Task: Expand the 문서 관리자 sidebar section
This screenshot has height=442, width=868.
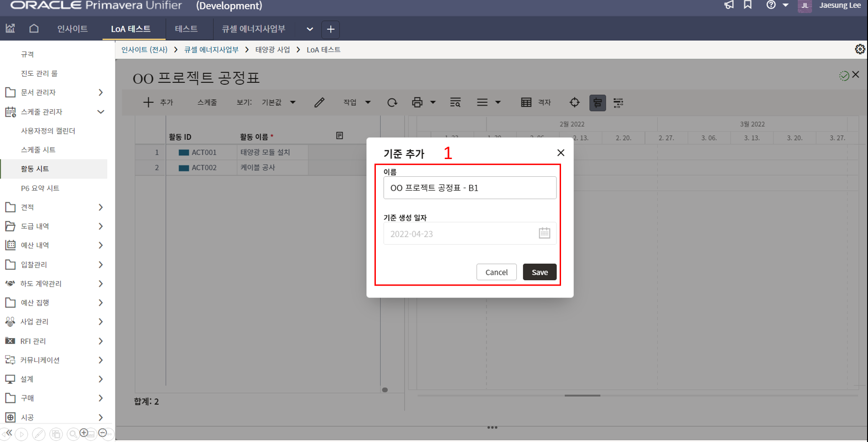Action: tap(100, 93)
